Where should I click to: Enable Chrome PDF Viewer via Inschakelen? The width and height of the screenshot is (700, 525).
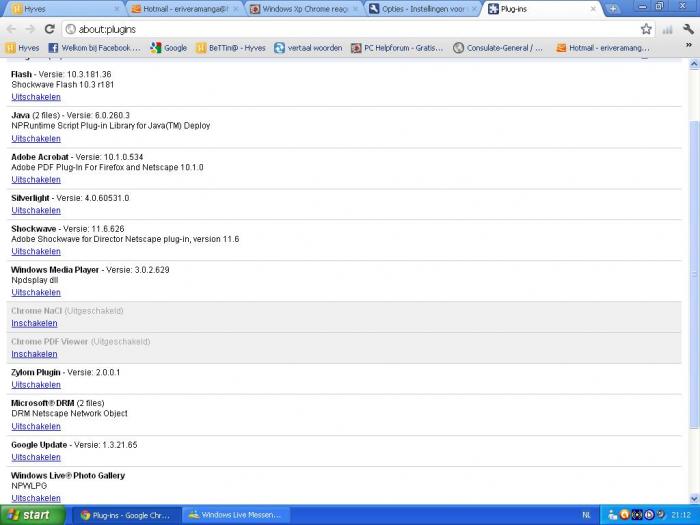[34, 354]
